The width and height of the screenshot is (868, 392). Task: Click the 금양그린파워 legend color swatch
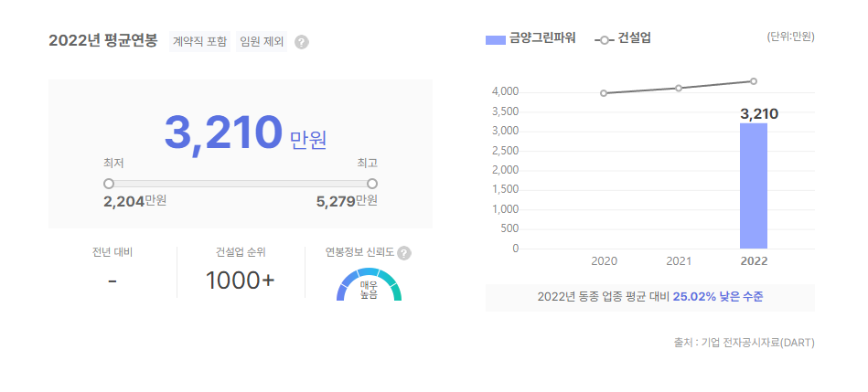pyautogui.click(x=496, y=40)
